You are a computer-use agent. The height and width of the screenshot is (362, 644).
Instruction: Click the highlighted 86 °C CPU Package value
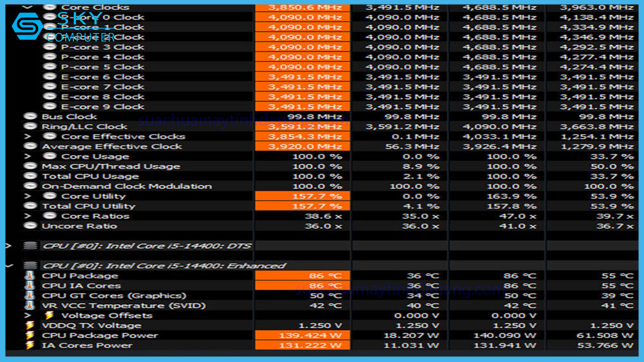point(302,276)
